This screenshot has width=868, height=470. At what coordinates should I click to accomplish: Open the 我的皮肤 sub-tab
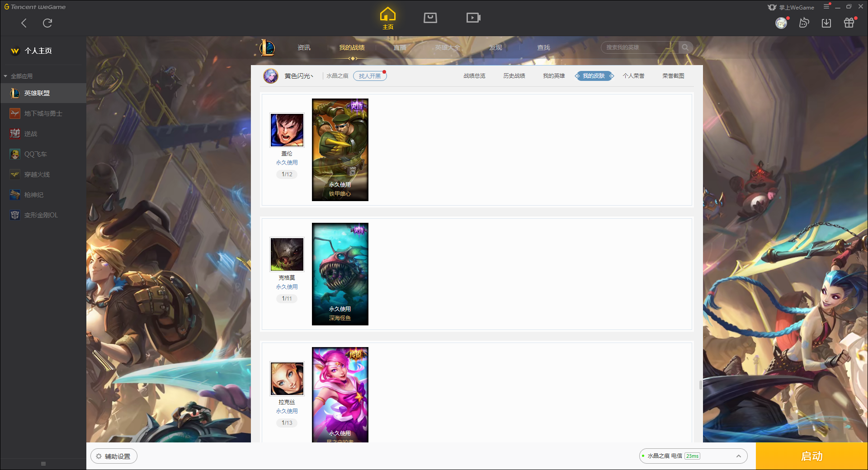[594, 76]
